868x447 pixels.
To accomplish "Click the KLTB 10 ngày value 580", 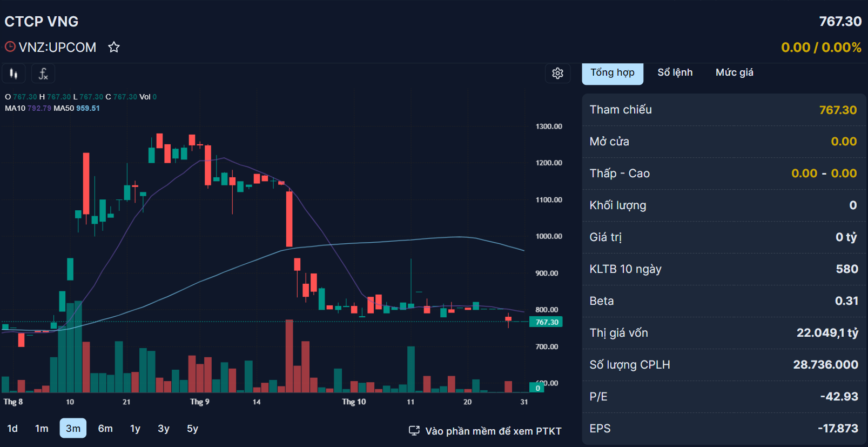I will [847, 269].
